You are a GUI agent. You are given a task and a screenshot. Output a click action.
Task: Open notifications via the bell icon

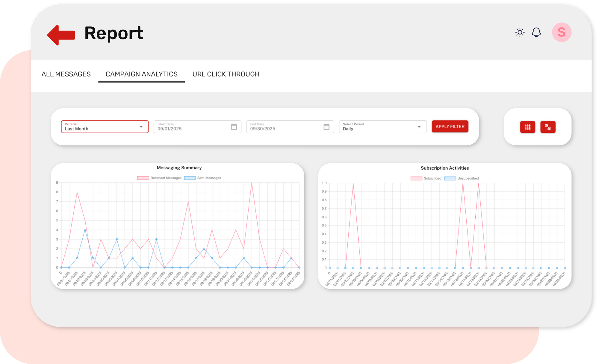[x=536, y=32]
